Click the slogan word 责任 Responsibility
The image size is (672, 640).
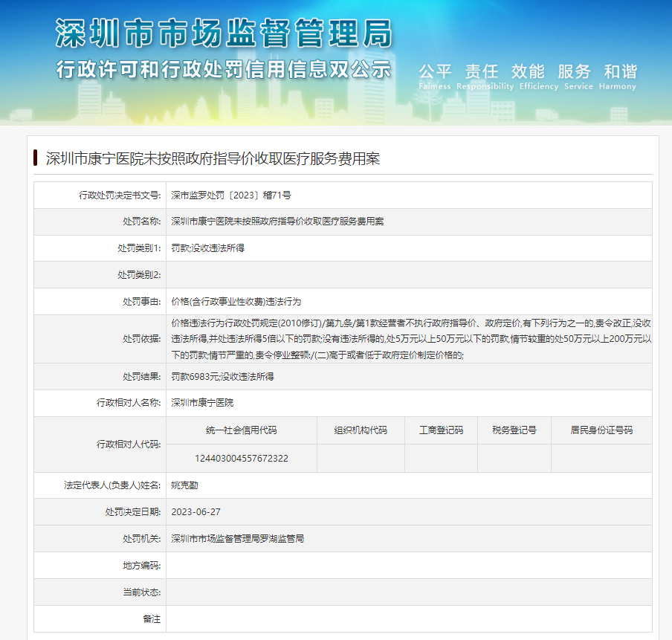click(485, 77)
